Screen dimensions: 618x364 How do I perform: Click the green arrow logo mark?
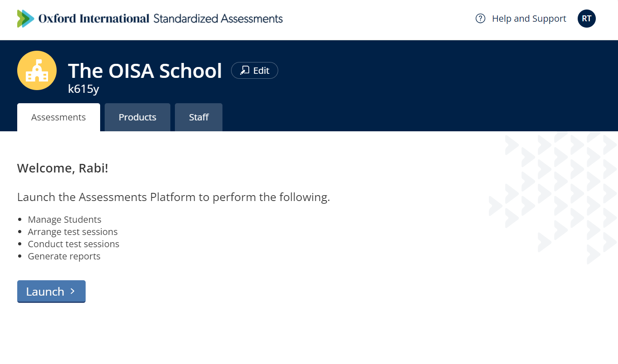click(x=25, y=18)
